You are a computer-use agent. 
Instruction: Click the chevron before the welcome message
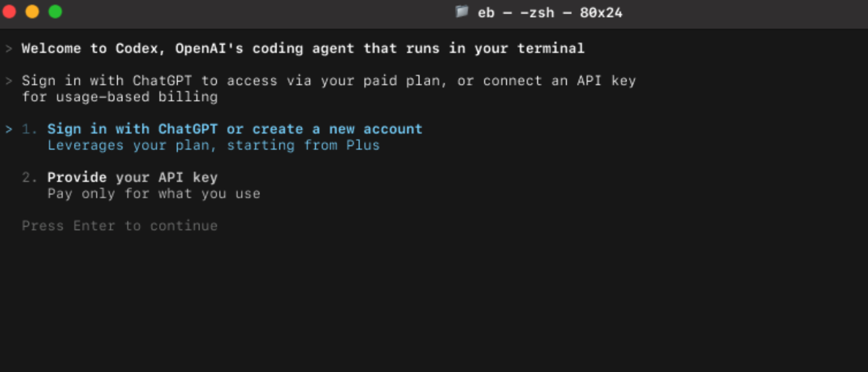[x=9, y=48]
